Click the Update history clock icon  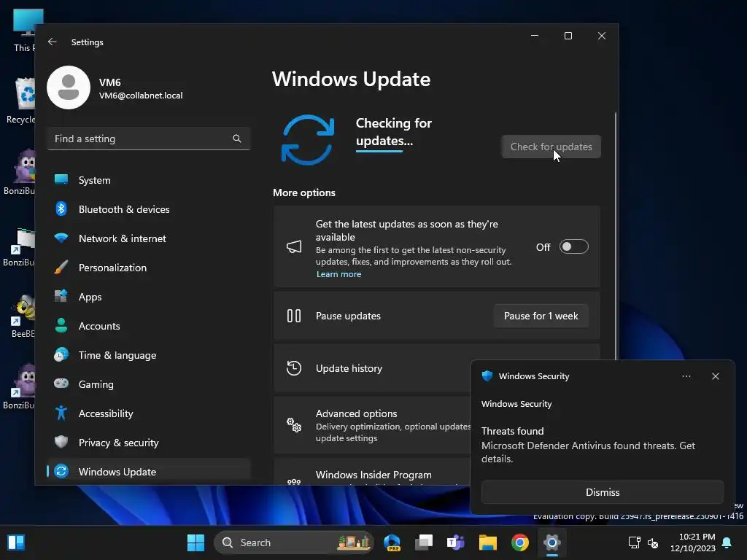click(294, 368)
